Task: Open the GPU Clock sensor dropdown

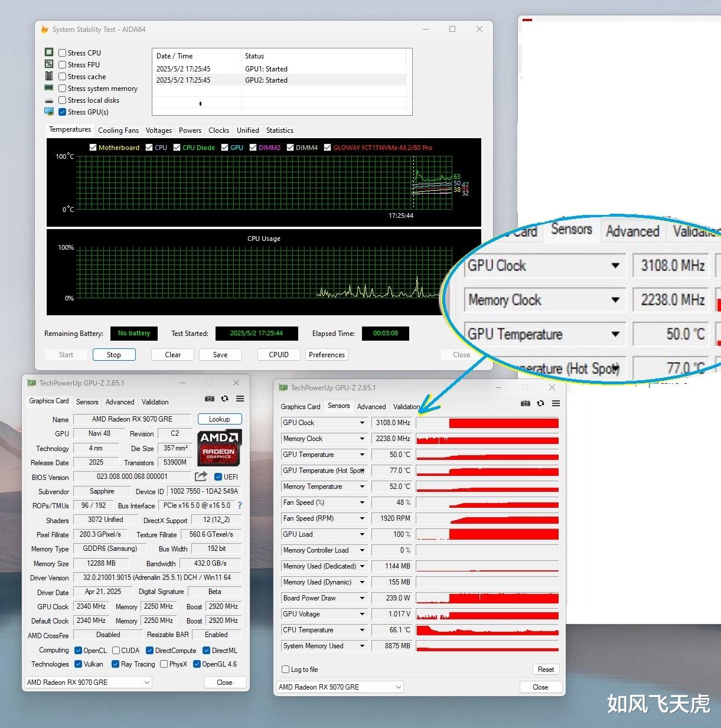Action: pyautogui.click(x=362, y=423)
